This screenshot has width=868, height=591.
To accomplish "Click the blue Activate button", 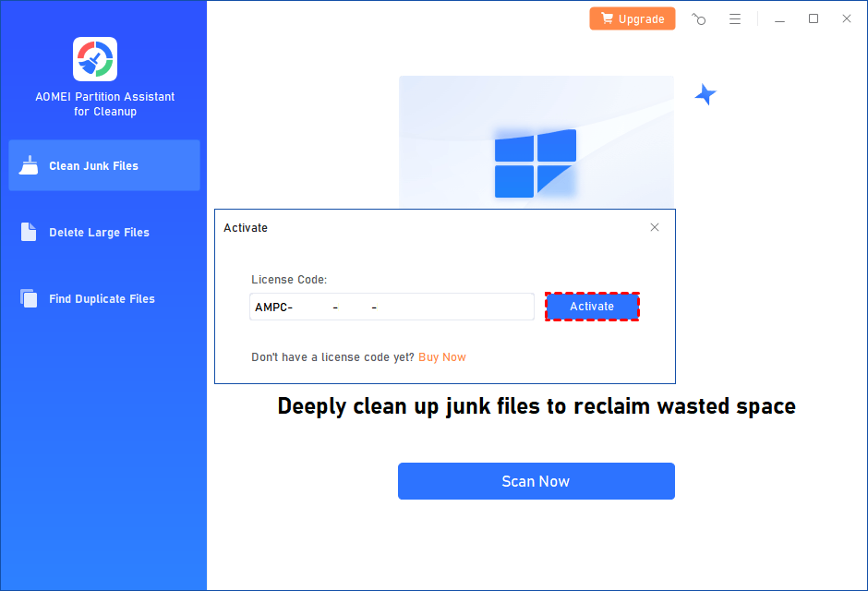I will [x=592, y=307].
